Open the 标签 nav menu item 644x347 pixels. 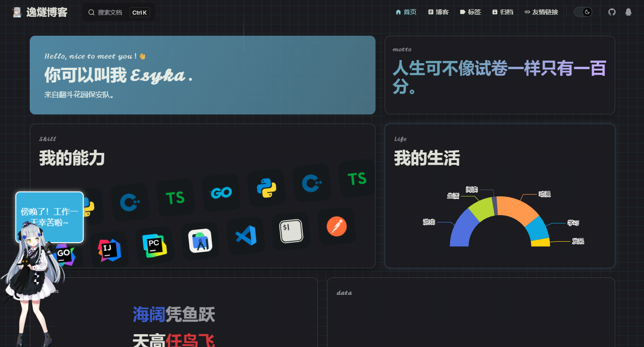(470, 12)
